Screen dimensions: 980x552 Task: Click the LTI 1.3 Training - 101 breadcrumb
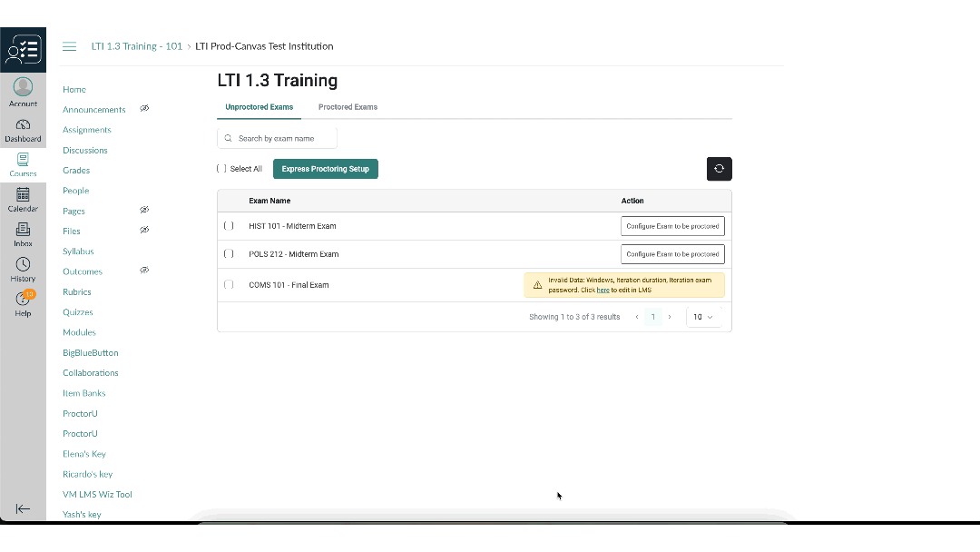[137, 46]
